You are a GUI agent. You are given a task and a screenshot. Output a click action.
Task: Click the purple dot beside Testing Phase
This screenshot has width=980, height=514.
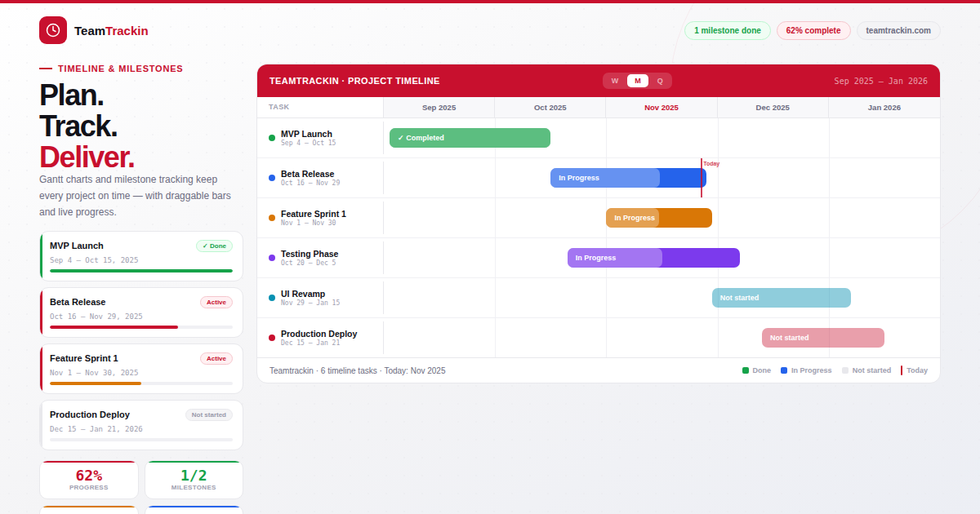click(272, 258)
